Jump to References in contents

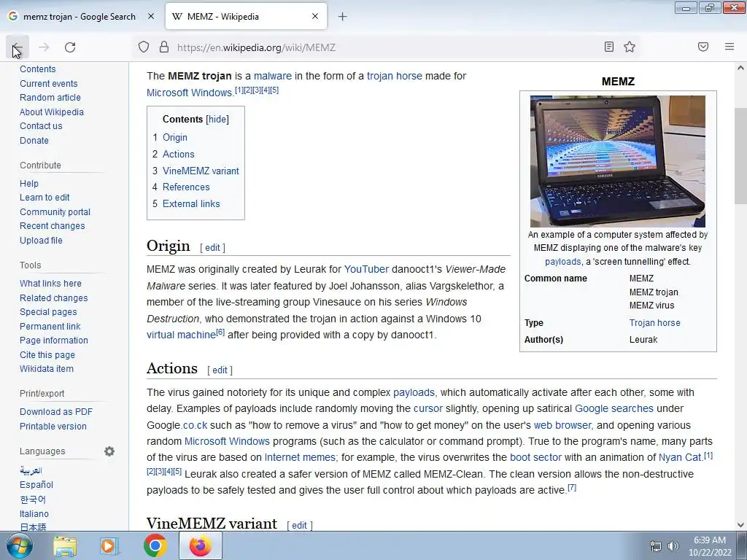pyautogui.click(x=186, y=187)
